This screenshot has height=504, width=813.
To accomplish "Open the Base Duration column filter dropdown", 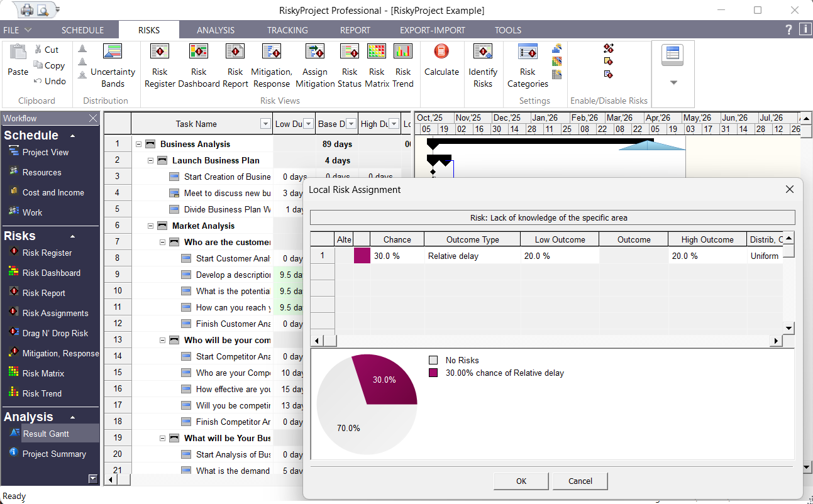I will 351,124.
